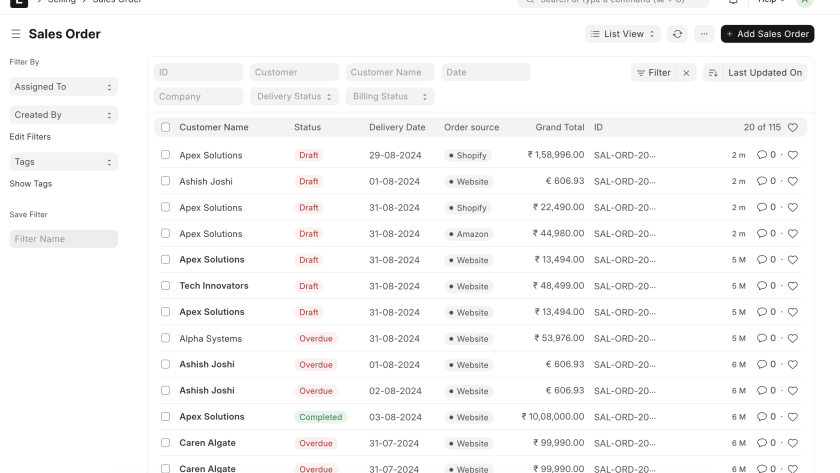Click the refresh list icon

(677, 34)
